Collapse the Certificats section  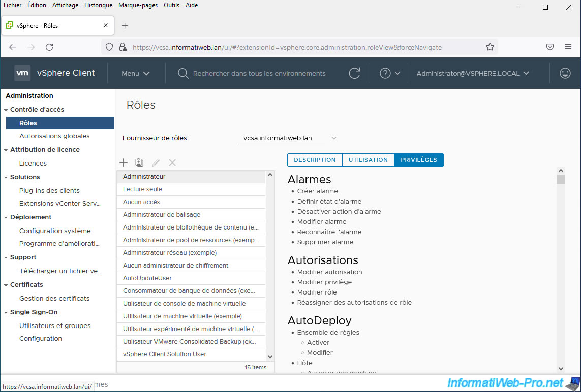pos(6,285)
